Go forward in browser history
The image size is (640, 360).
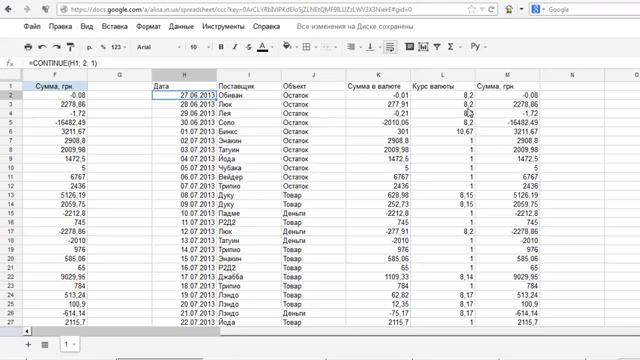(27, 9)
